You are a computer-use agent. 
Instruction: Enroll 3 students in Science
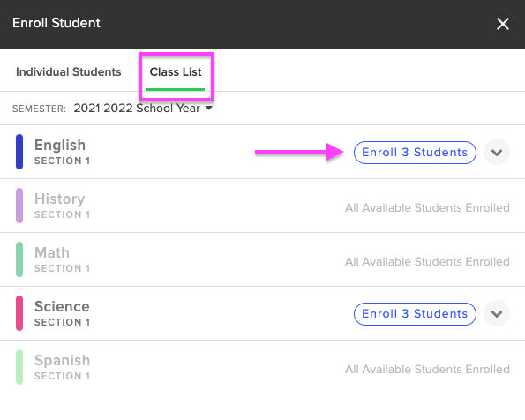pos(415,314)
